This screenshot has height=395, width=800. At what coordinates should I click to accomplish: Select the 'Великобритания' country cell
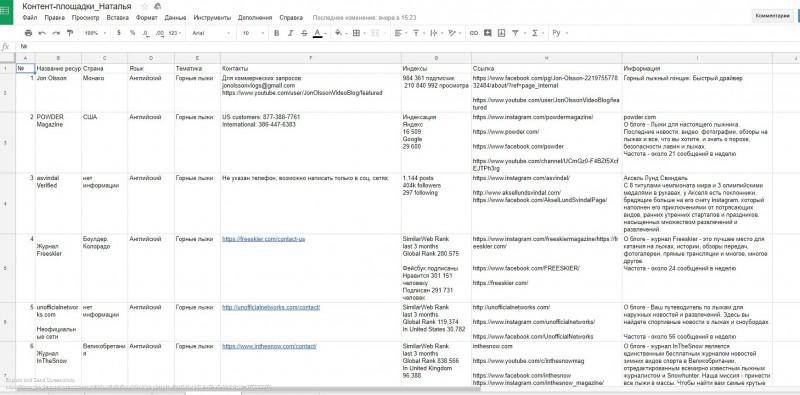[105, 363]
